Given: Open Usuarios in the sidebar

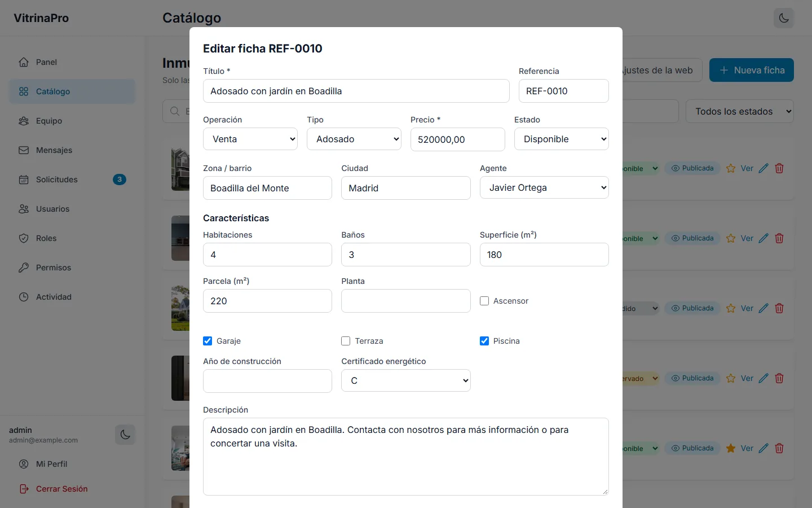Looking at the screenshot, I should [72, 209].
